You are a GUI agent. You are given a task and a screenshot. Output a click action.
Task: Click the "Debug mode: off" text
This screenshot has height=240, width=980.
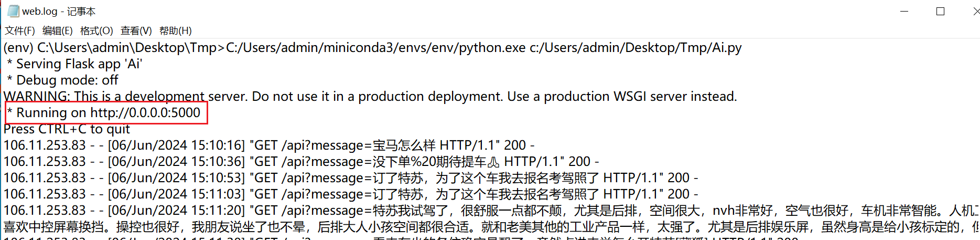(67, 80)
